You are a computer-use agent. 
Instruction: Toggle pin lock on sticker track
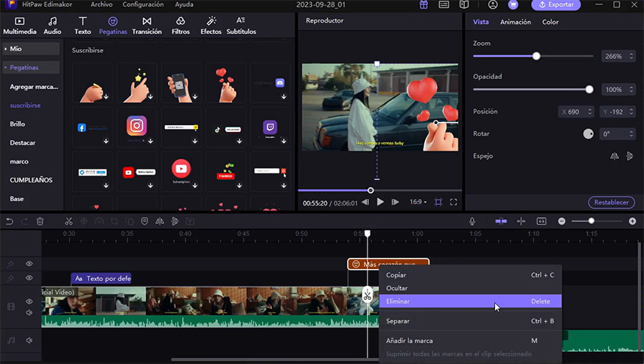(x=11, y=264)
